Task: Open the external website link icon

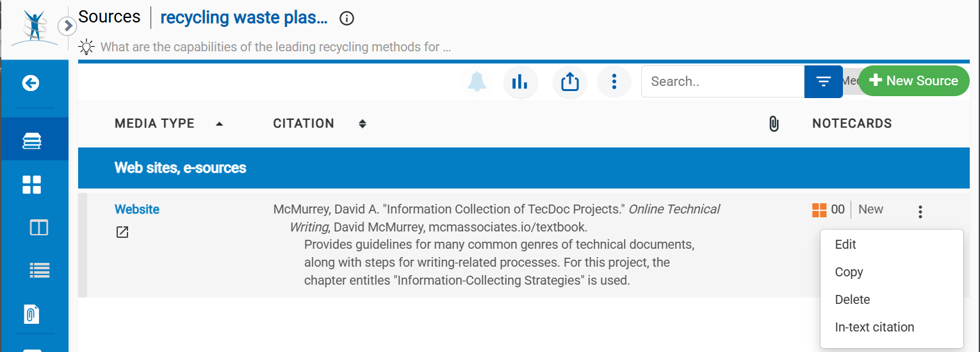Action: [x=122, y=232]
